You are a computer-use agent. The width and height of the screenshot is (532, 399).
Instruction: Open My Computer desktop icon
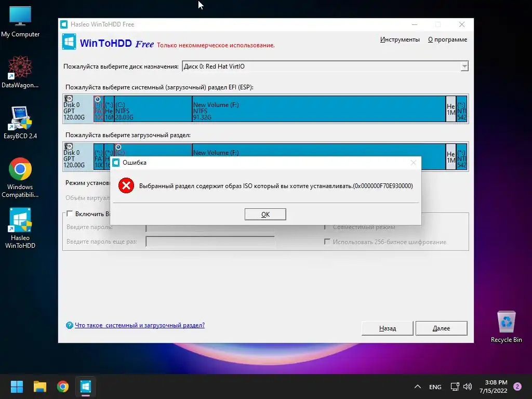20,22
